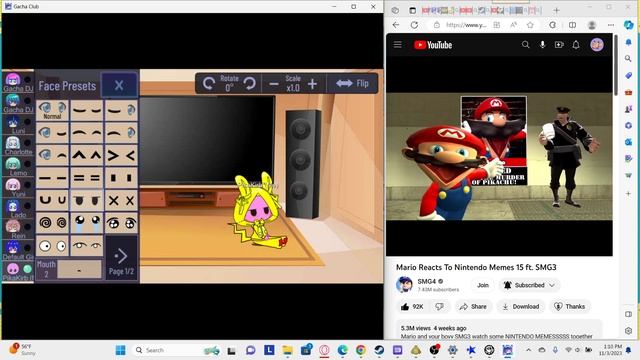Select the Normal face preset
640x360 pixels.
52,110
